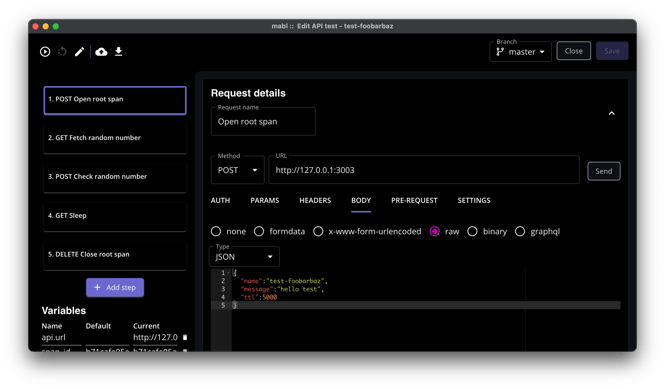Open the POST method dropdown

click(238, 170)
